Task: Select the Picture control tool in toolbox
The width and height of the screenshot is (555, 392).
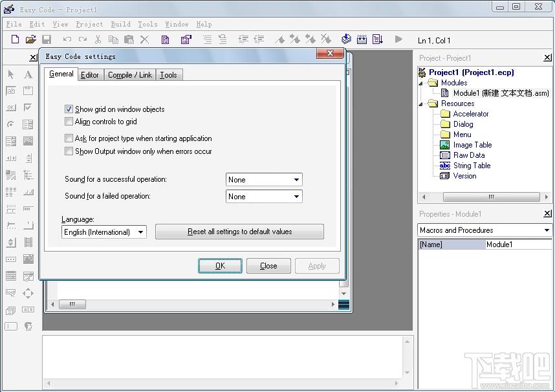Action: [28, 141]
